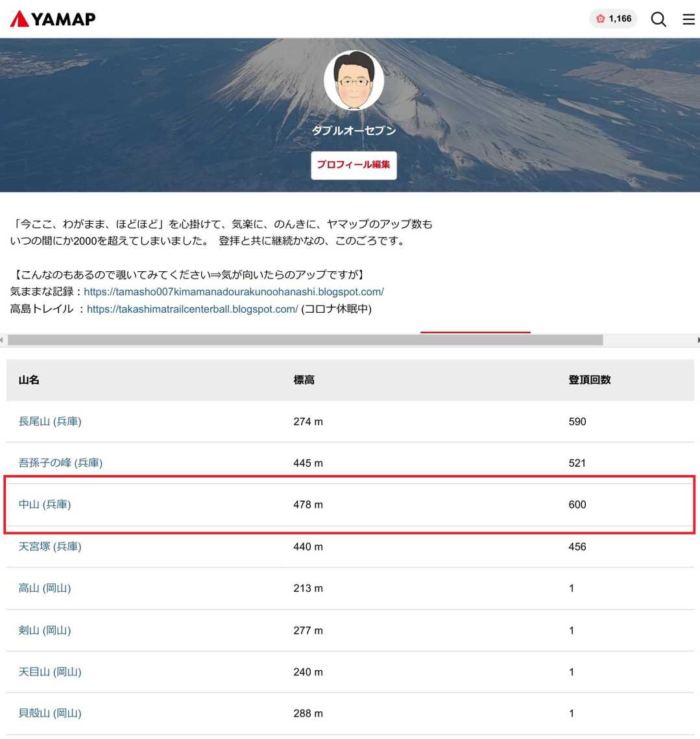700x739 pixels.
Task: Open the search magnifier icon
Action: tap(658, 19)
